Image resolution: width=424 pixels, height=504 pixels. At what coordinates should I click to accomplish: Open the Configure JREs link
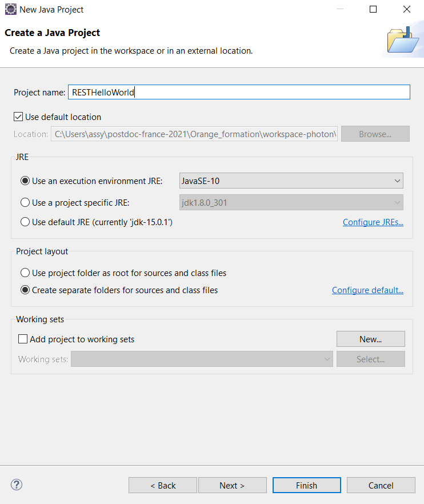point(373,222)
